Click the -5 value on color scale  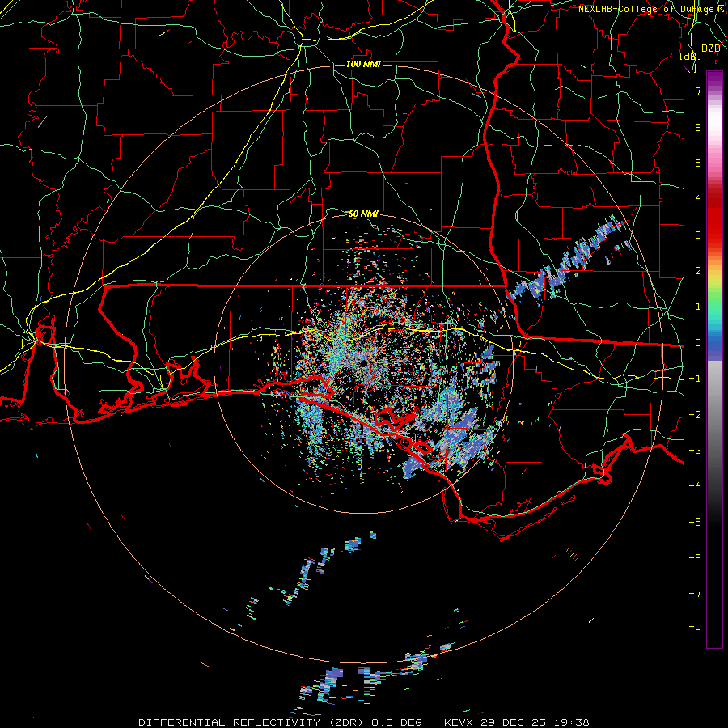pos(695,523)
